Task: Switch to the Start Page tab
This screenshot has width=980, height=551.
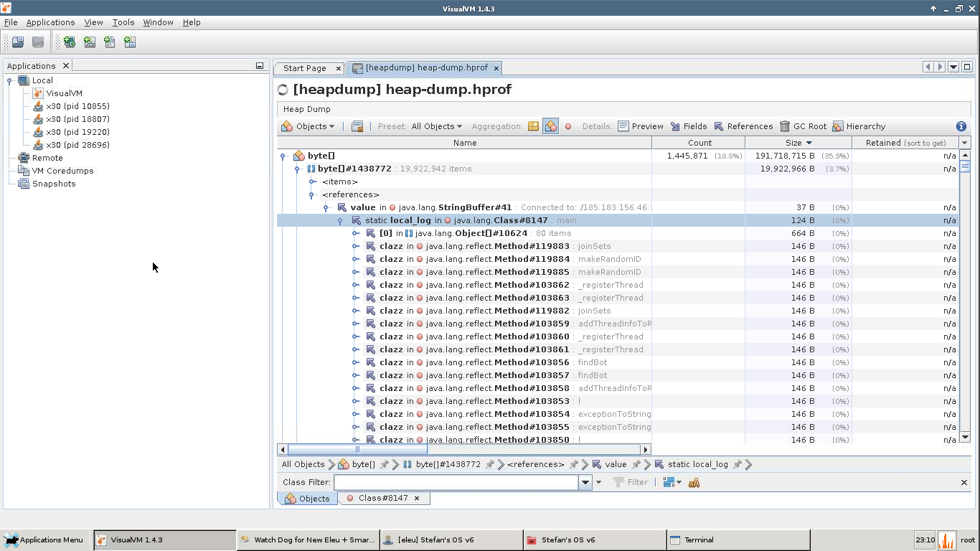Action: pyautogui.click(x=304, y=68)
